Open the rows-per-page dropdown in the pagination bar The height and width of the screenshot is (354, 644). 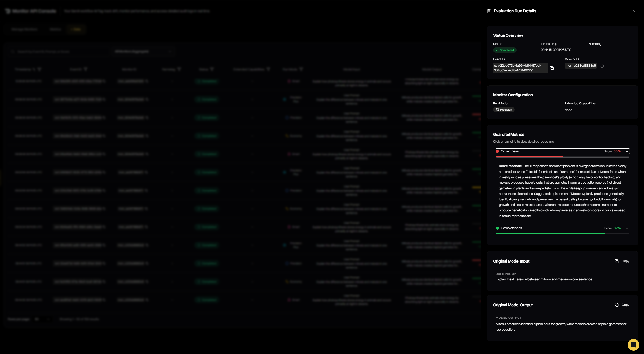tap(43, 319)
